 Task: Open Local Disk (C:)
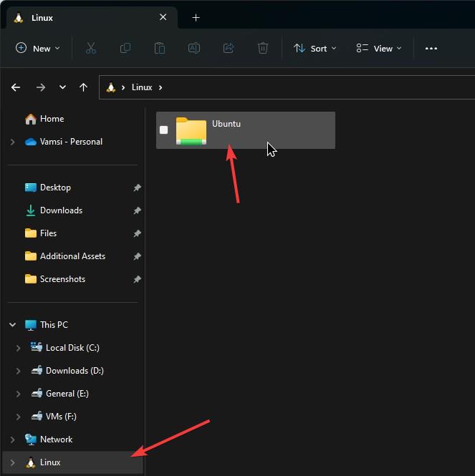[72, 348]
